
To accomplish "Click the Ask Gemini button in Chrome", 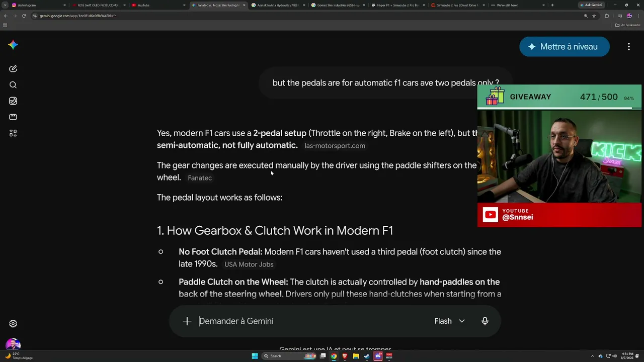I will pyautogui.click(x=591, y=5).
